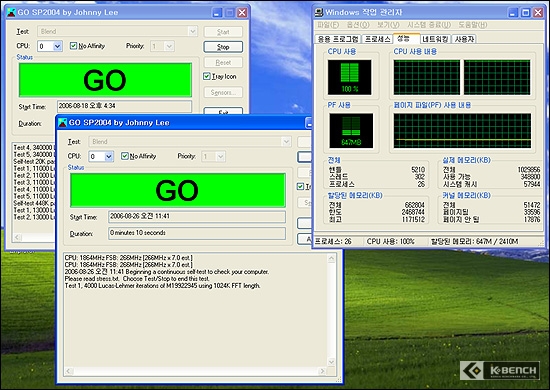Click status bar text 'CPU 사용: 100%'
The width and height of the screenshot is (550, 390).
pos(390,241)
